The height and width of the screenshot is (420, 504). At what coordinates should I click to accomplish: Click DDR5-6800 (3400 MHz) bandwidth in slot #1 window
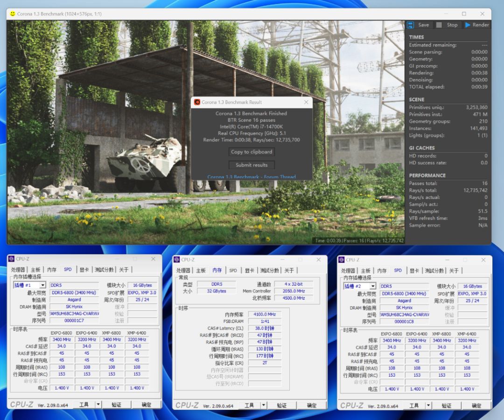(x=74, y=293)
